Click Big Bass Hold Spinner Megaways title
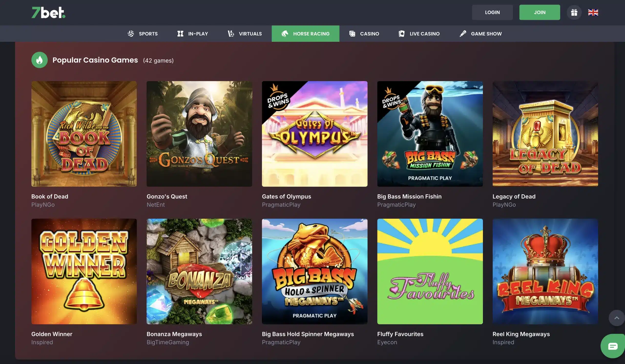Screen dimensions: 625x364 point(308,334)
